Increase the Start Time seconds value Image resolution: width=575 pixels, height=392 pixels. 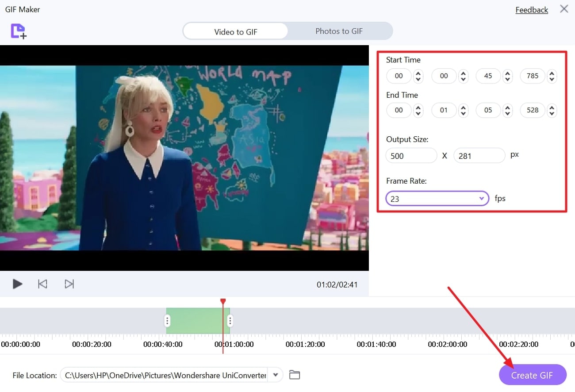508,73
